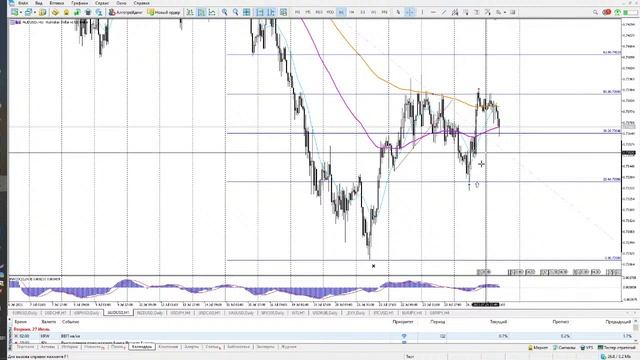This screenshot has height=360, width=640.
Task: Select the Эксперты terminal tab
Action: (x=265, y=347)
